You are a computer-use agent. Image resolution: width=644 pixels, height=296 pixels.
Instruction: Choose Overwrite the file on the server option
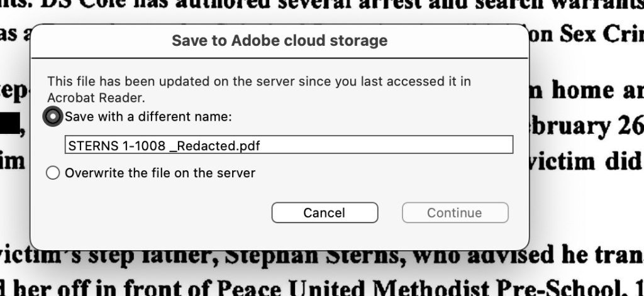coord(53,173)
